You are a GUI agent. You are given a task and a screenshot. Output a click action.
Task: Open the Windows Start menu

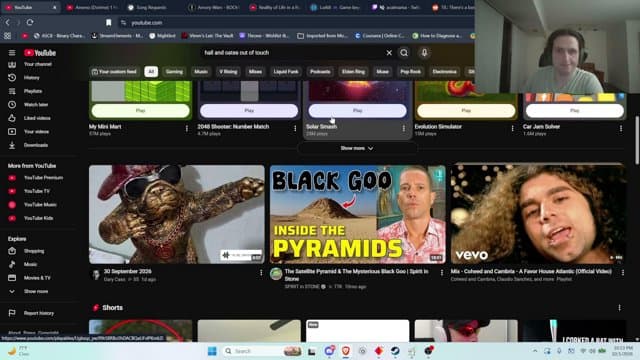point(212,351)
